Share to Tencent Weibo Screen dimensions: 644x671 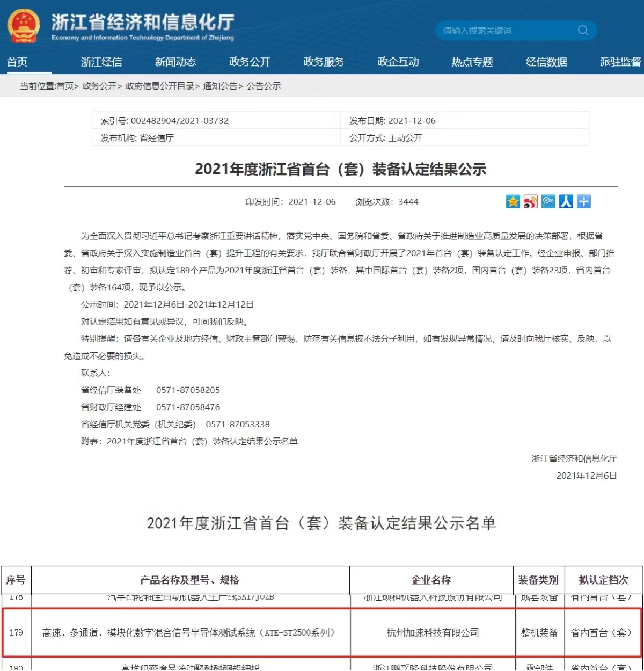coord(548,202)
